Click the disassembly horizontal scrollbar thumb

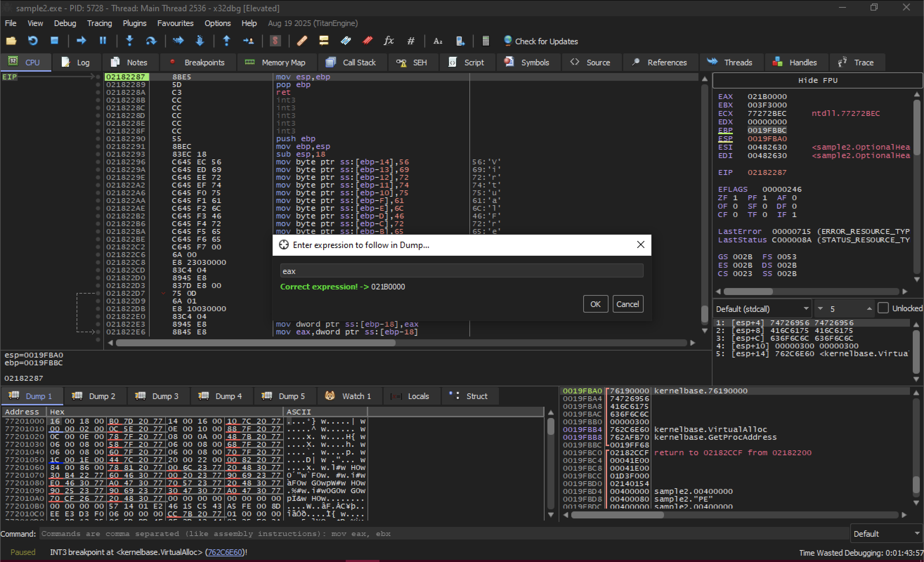click(256, 343)
